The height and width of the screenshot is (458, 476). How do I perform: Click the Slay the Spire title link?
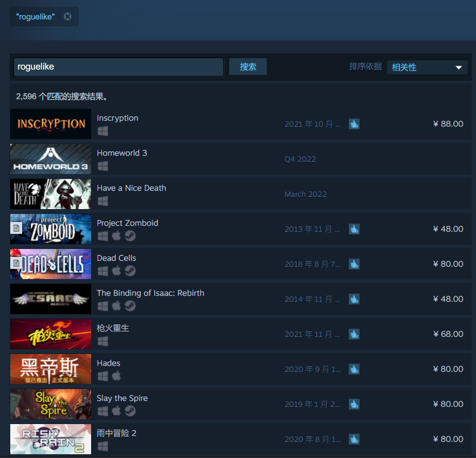tap(122, 398)
